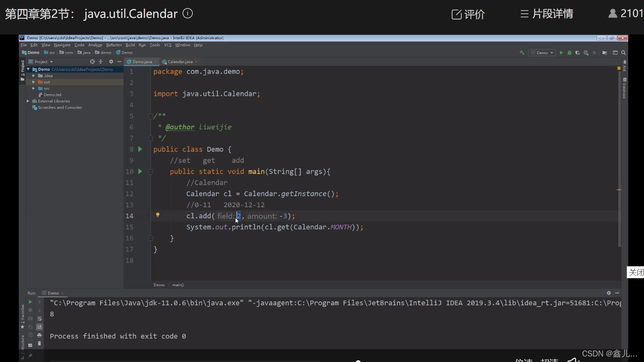Build the project with the hammer icon
The image size is (644, 362).
522,53
